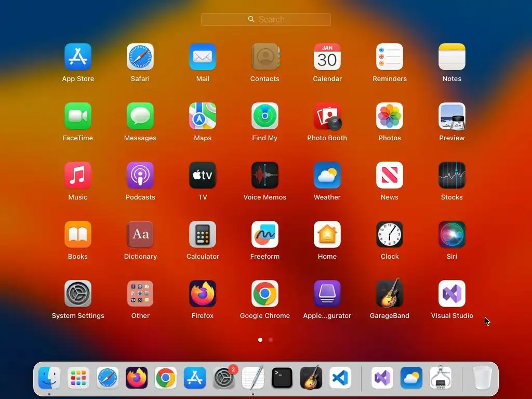The image size is (532, 399).
Task: Open Google Chrome from the Launchpad grid
Action: (x=265, y=294)
